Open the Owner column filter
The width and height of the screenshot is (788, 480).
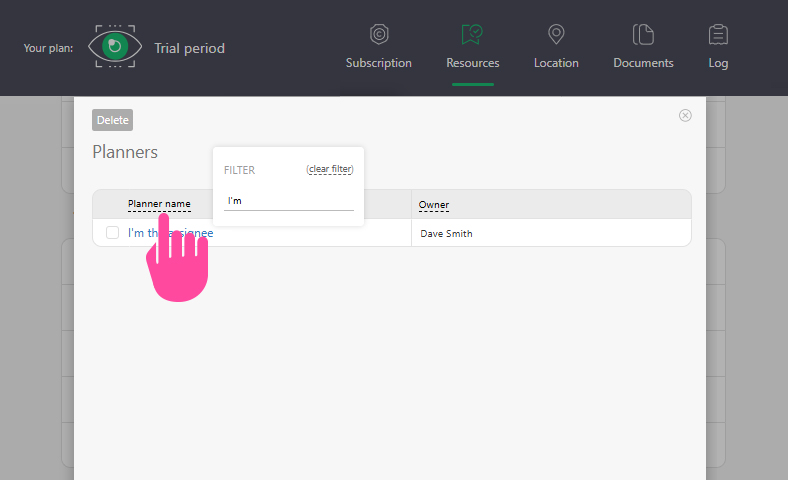pos(434,205)
